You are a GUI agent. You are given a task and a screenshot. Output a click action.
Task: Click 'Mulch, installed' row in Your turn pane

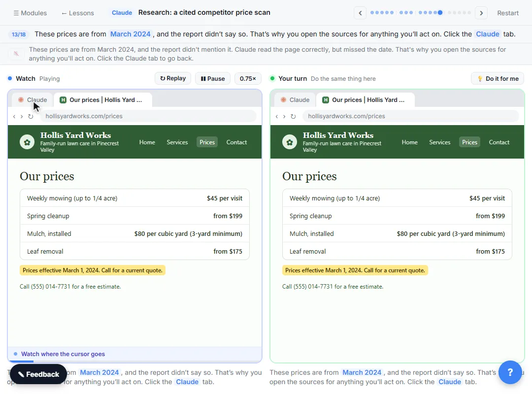[x=397, y=233]
